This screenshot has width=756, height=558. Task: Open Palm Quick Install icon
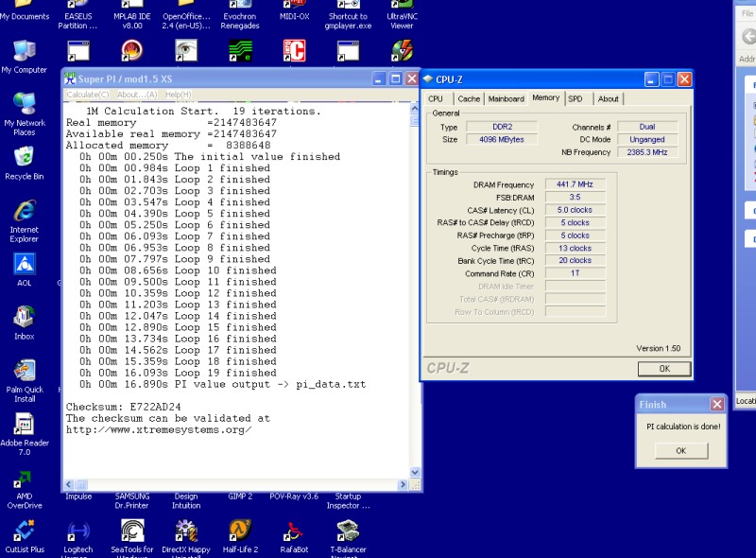24,371
